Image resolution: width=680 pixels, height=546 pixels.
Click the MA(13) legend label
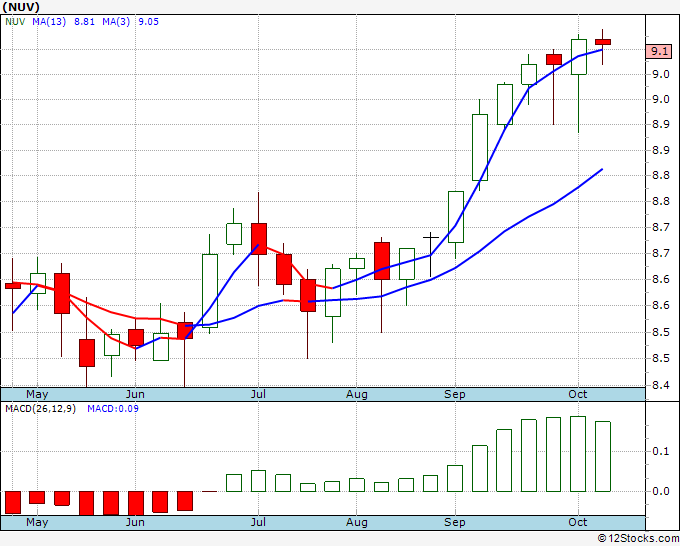pyautogui.click(x=49, y=22)
